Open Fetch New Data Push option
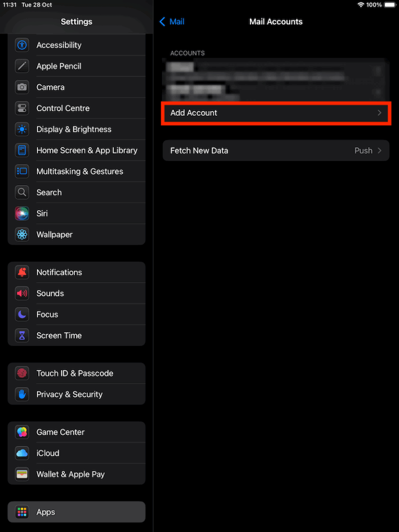The height and width of the screenshot is (532, 399). click(363, 151)
